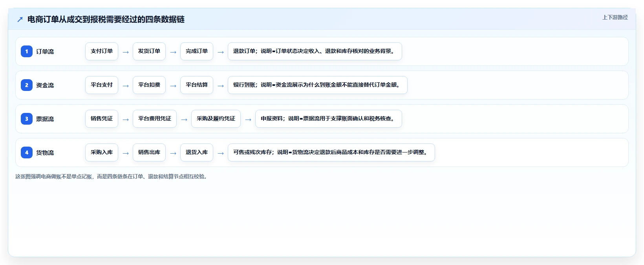644x265 pixels.
Task: Click the 订单流 row label
Action: pos(45,51)
